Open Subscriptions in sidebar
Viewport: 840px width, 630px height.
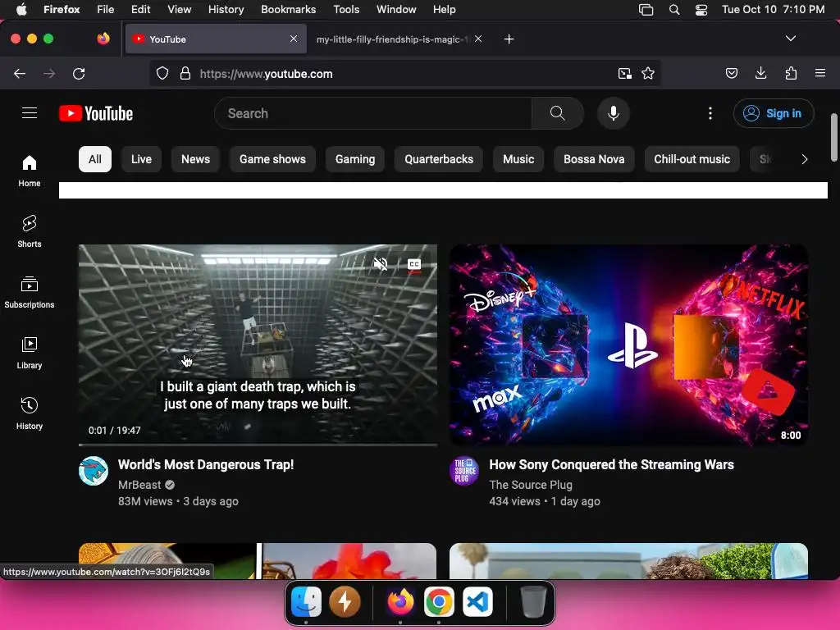pyautogui.click(x=30, y=292)
